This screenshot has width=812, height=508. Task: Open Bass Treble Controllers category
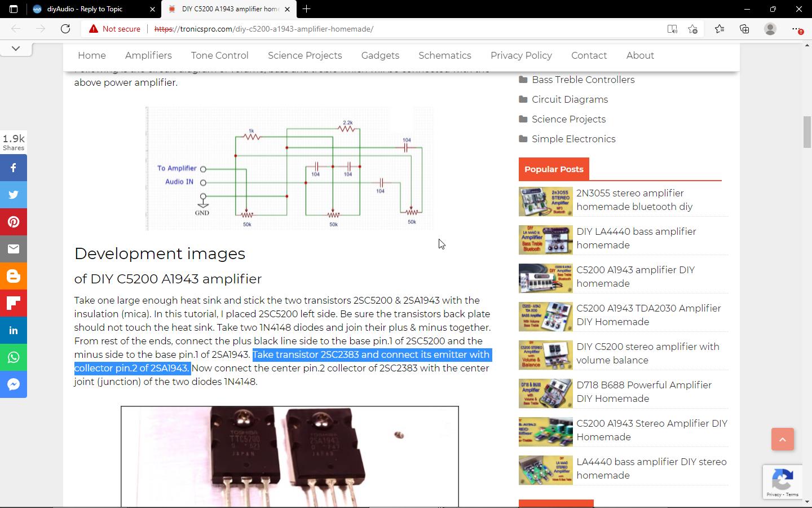point(583,80)
